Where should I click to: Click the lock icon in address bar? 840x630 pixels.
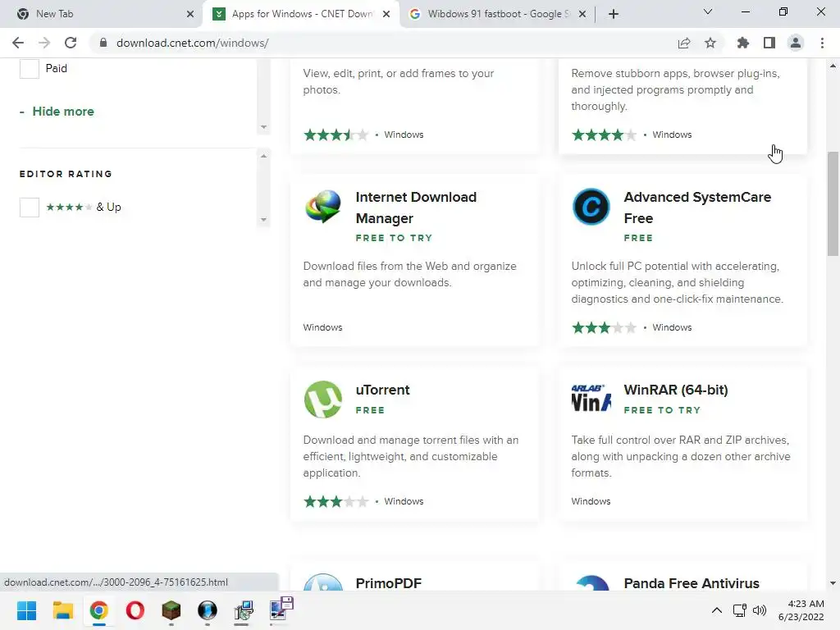tap(103, 43)
